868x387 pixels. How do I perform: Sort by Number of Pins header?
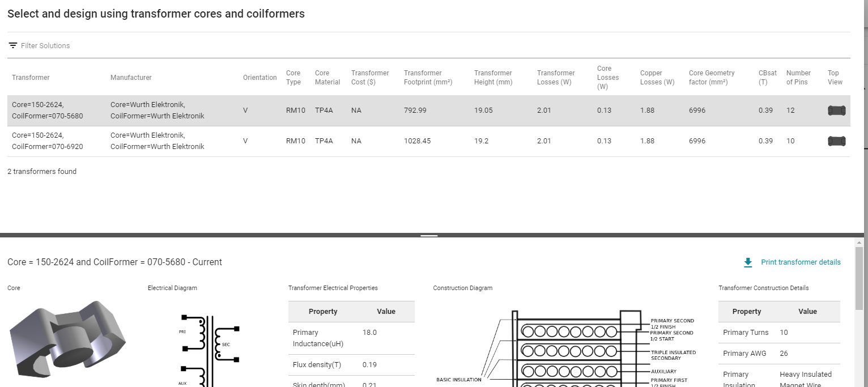[798, 78]
